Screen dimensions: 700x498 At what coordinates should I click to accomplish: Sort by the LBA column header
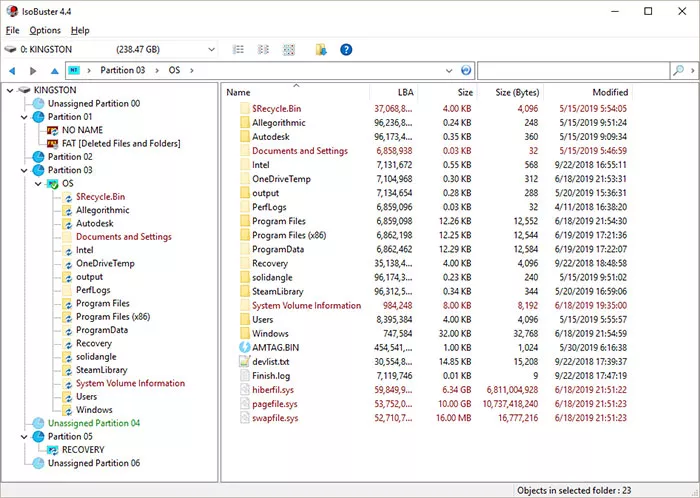393,92
